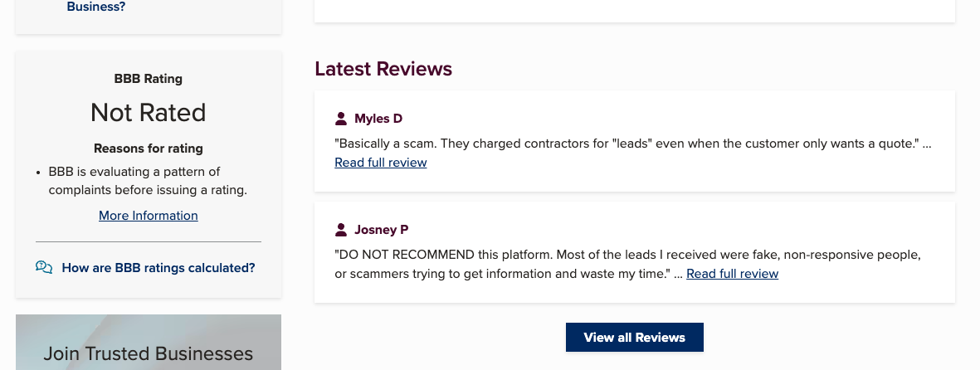The height and width of the screenshot is (370, 980).
Task: Select the Josney P reviewer name
Action: (382, 230)
